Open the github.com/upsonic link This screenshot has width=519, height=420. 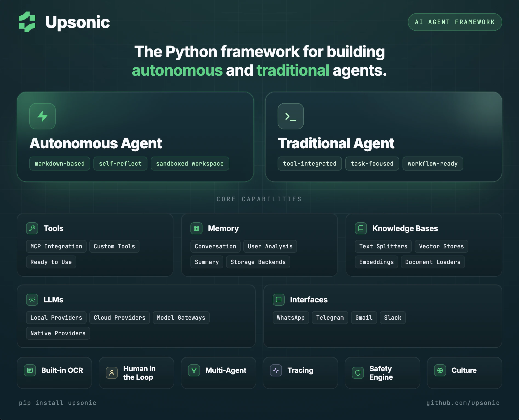(x=463, y=403)
